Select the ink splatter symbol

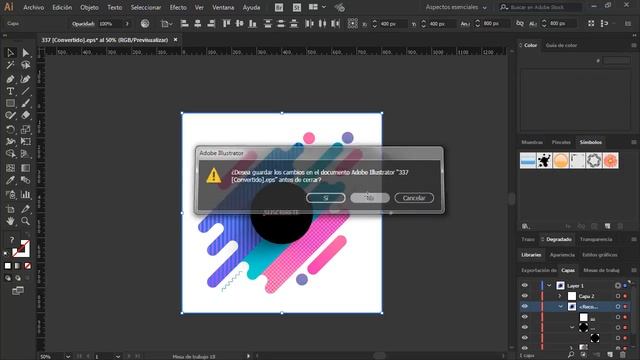point(544,160)
